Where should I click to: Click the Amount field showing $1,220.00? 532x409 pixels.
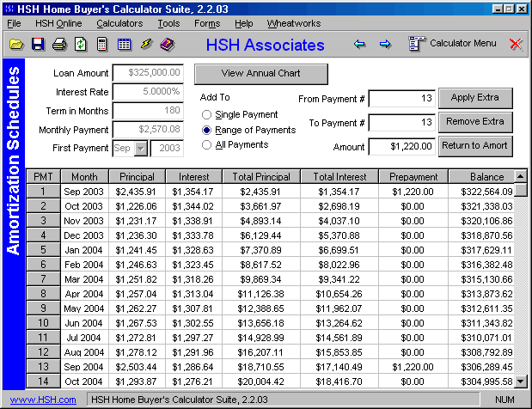pos(401,147)
